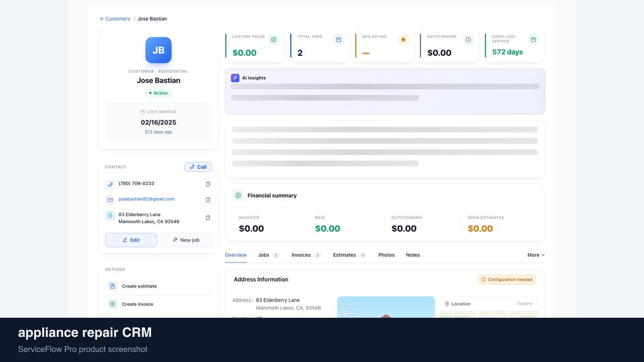Copy the phone number (760) 709-0233
Viewport: 644px width, 362px height.
(x=208, y=185)
